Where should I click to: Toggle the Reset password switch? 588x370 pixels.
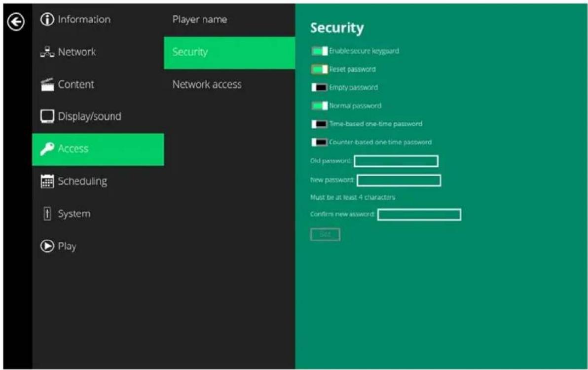point(319,70)
